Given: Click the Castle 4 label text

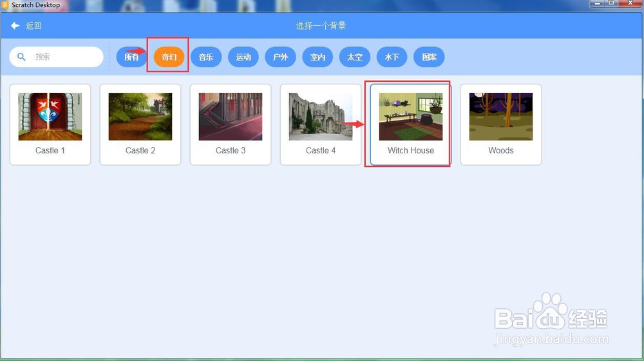Looking at the screenshot, I should click(321, 150).
